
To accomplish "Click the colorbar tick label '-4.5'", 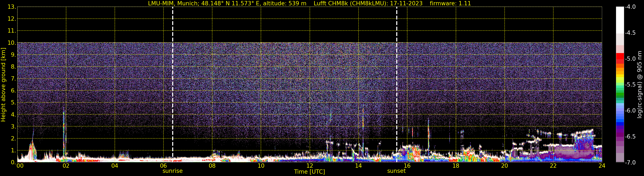I will pos(630,33).
